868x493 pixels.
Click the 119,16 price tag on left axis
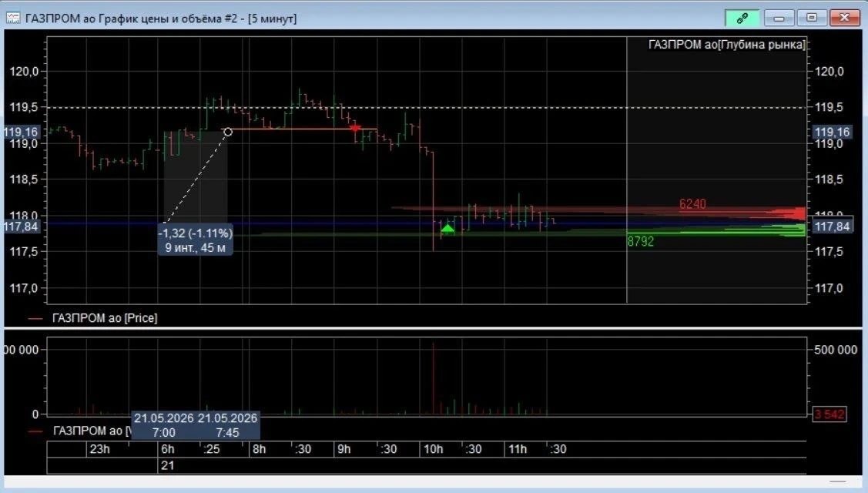[22, 132]
